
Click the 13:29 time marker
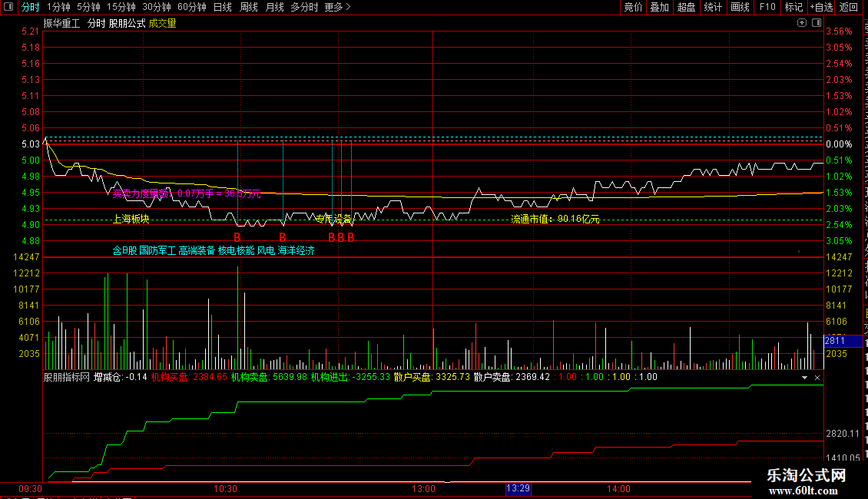pos(518,488)
